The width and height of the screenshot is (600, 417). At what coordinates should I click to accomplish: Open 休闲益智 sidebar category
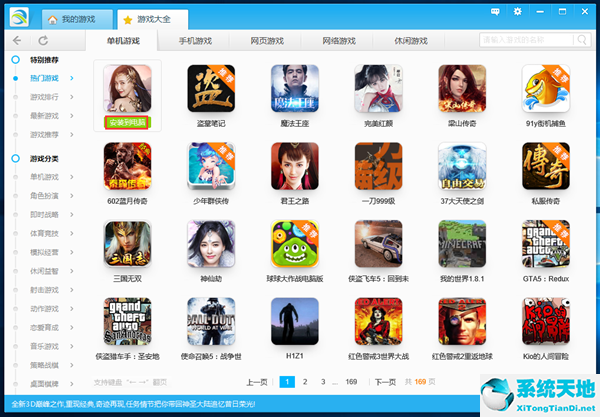tap(44, 271)
